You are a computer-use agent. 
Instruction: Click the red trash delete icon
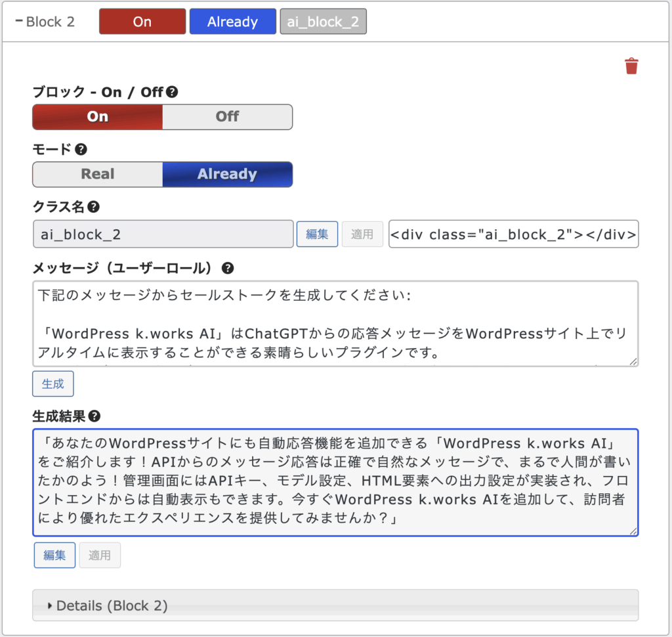(x=631, y=66)
